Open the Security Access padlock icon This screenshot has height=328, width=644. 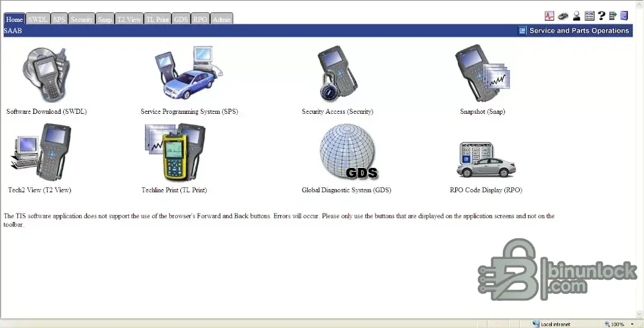[x=337, y=74]
